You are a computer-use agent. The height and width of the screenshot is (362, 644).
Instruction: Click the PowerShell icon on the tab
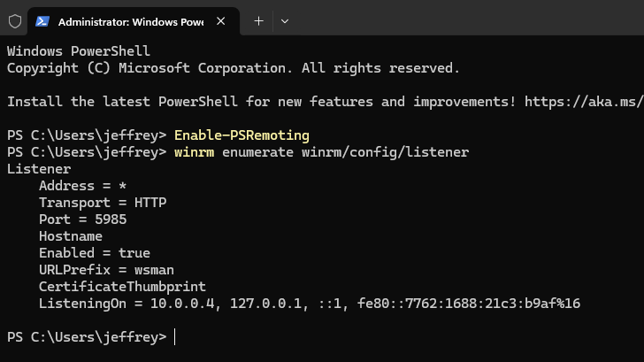coord(42,21)
